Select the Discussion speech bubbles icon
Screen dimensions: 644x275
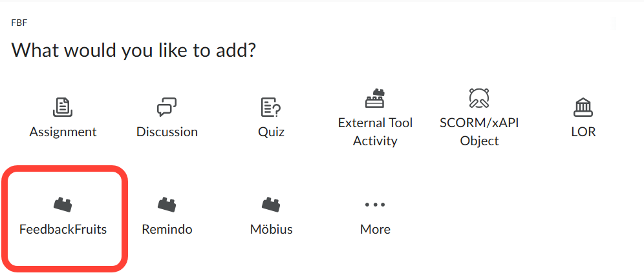click(167, 107)
